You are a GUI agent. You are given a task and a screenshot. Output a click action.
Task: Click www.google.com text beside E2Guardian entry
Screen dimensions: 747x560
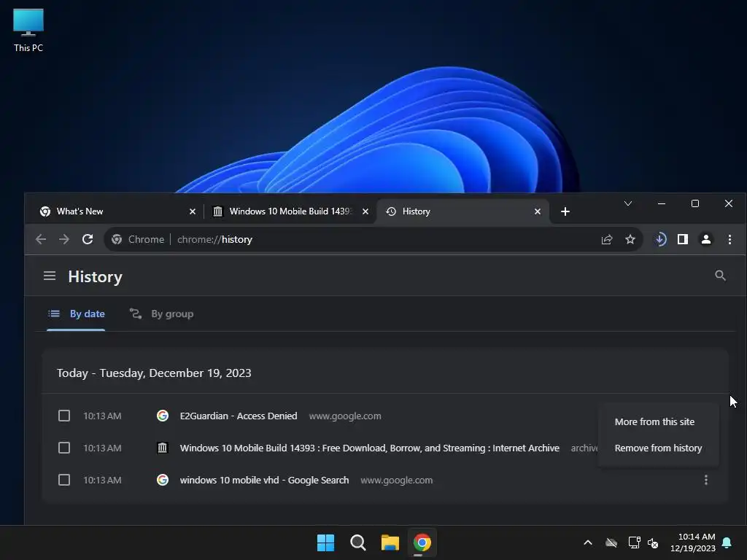click(345, 416)
